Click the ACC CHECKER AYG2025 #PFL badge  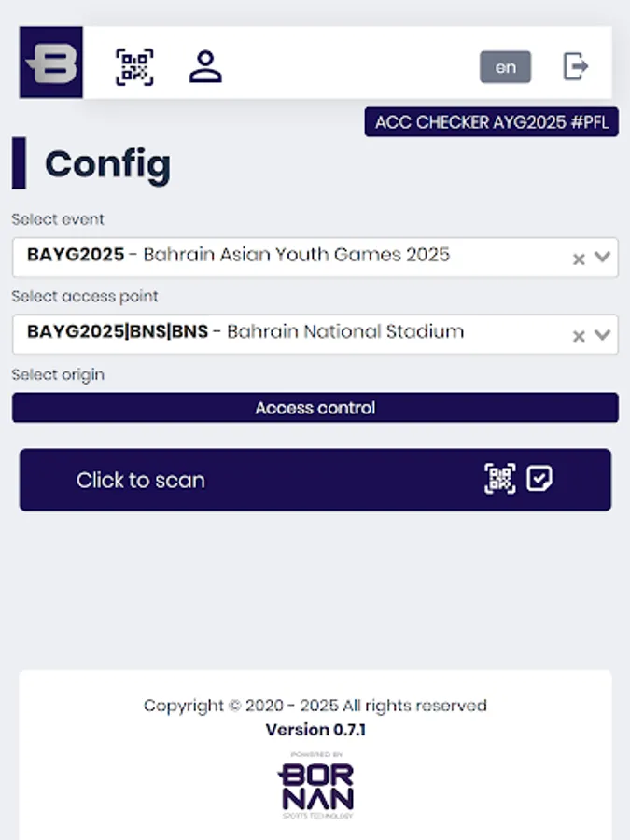(x=491, y=122)
